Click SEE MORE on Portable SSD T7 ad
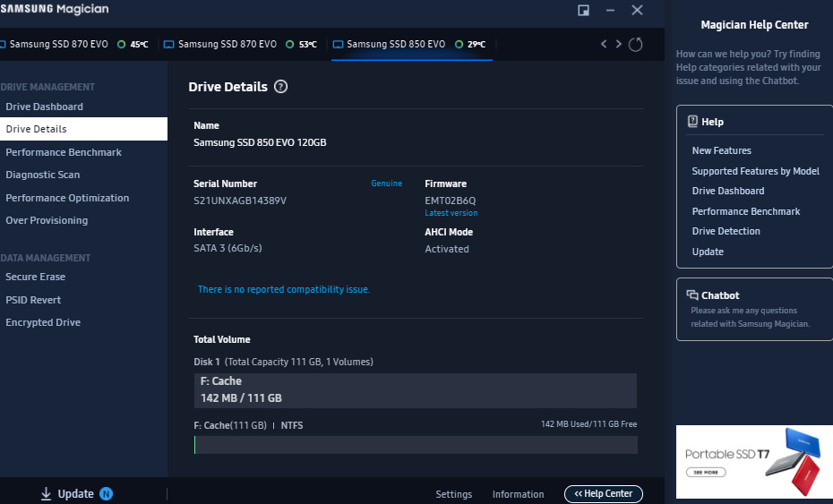The width and height of the screenshot is (833, 504). (x=706, y=472)
